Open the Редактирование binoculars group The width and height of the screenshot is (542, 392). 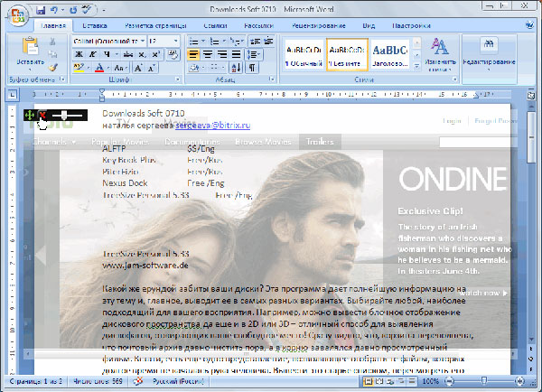489,53
